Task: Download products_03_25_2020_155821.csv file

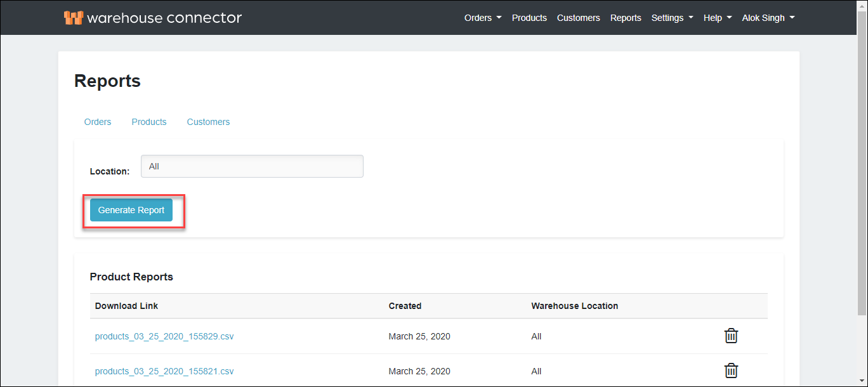Action: [x=164, y=371]
